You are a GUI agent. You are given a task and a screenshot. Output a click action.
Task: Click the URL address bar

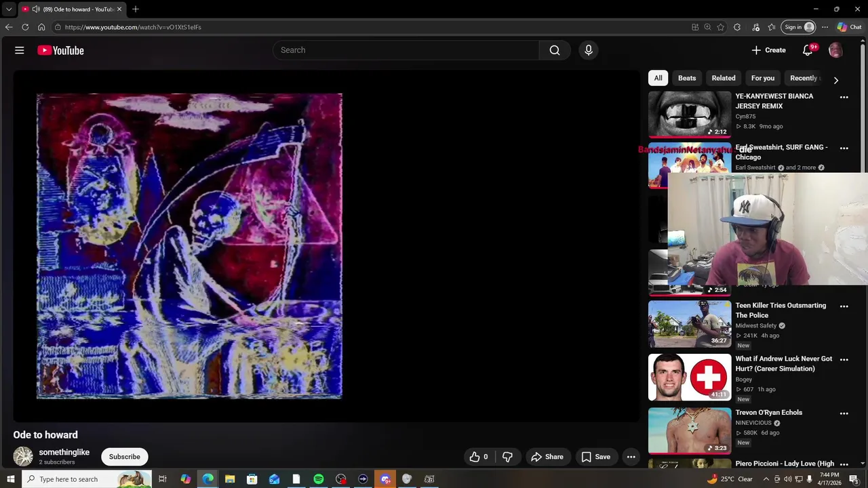(370, 27)
